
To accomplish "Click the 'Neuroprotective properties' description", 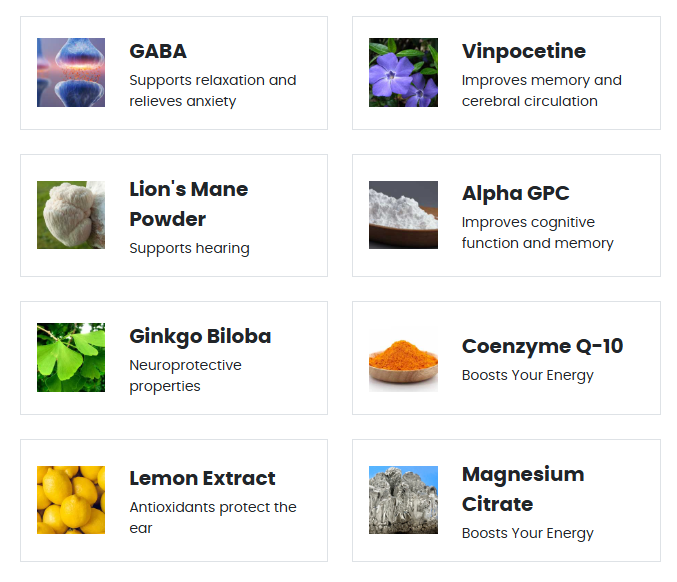I will coord(185,375).
